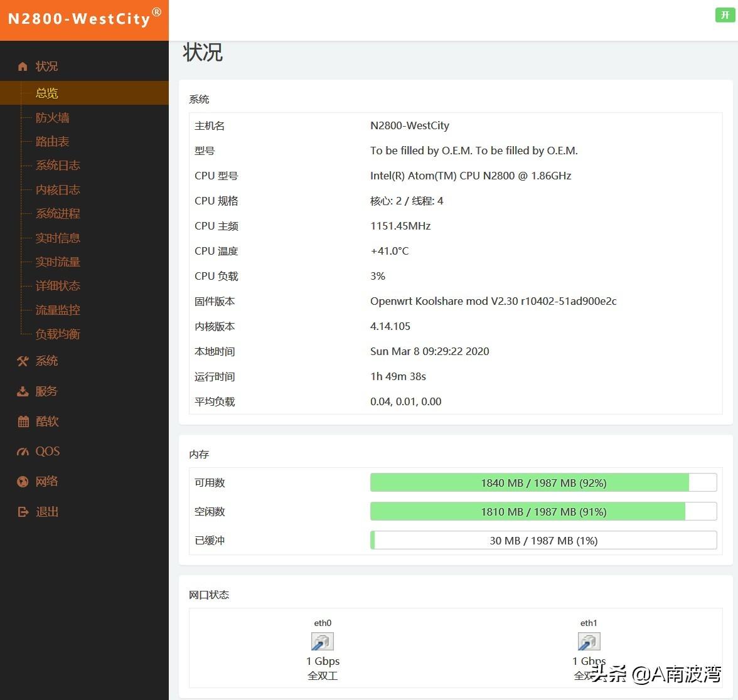Go to 实时流量 page
Screen dimensions: 738x700
coord(58,262)
